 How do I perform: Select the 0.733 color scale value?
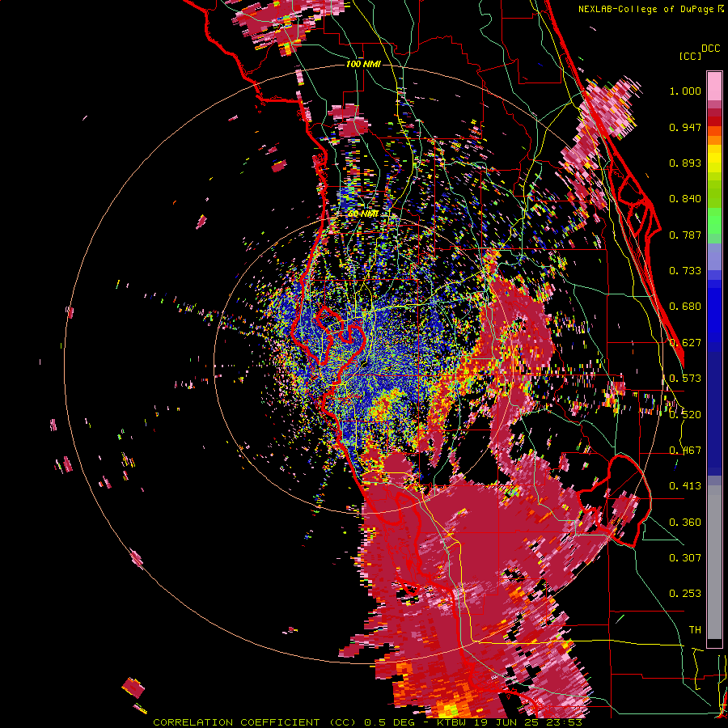tap(685, 271)
